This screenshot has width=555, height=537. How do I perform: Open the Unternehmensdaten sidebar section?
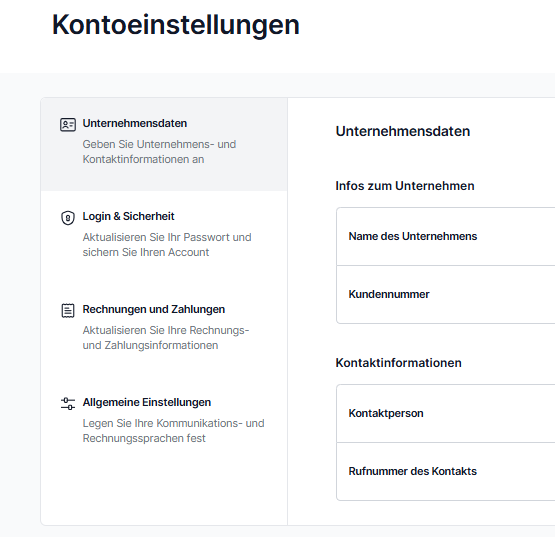tap(164, 144)
